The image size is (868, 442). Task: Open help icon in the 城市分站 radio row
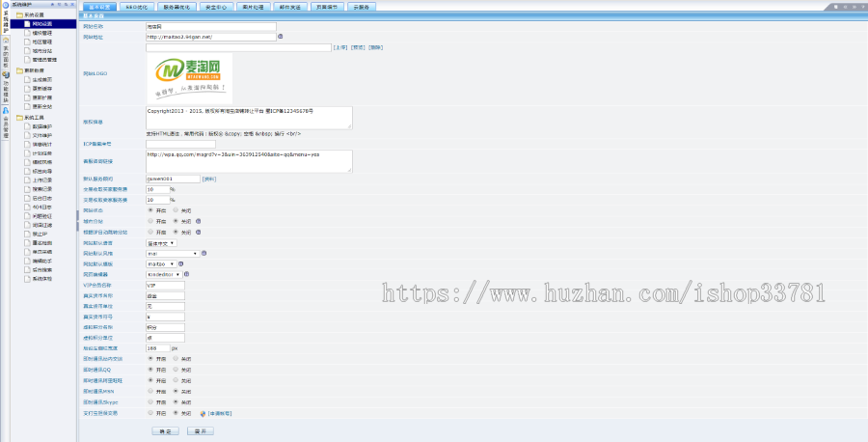198,221
